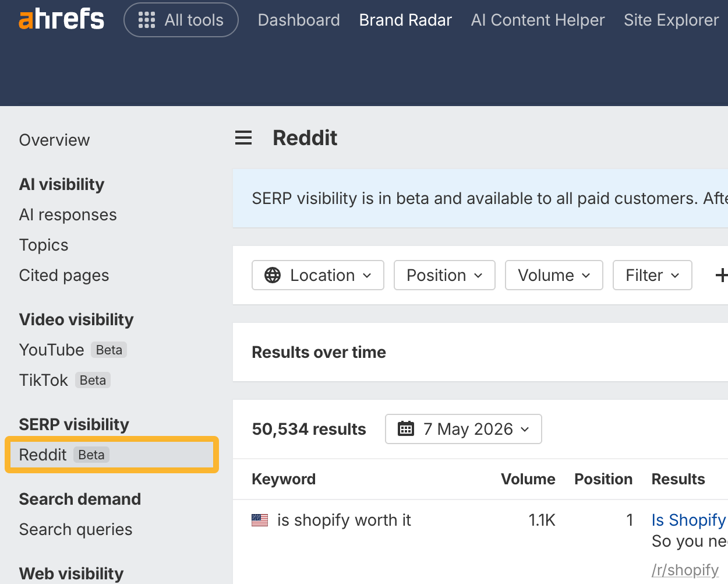Sort by Volume column header
This screenshot has height=584, width=728.
point(528,479)
